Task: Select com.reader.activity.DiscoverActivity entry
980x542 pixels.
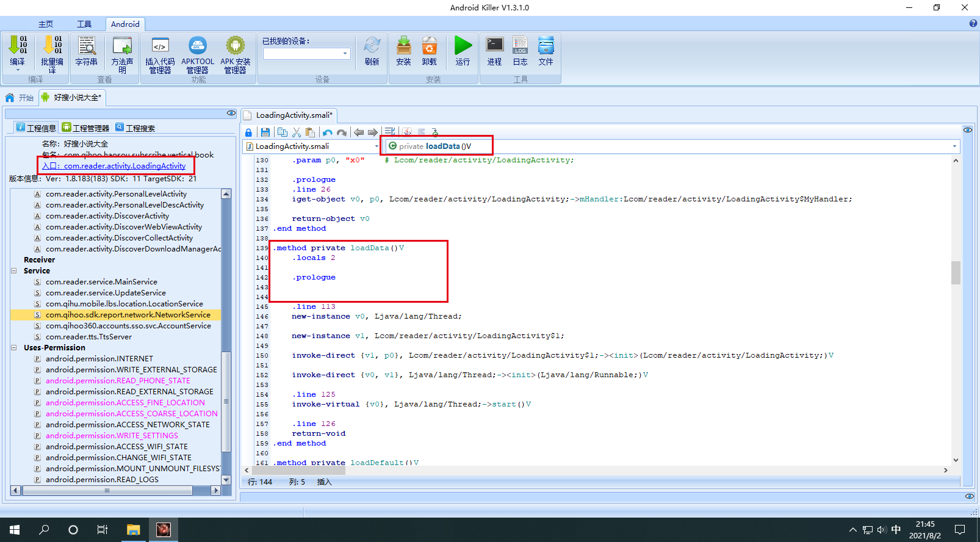Action: click(107, 216)
